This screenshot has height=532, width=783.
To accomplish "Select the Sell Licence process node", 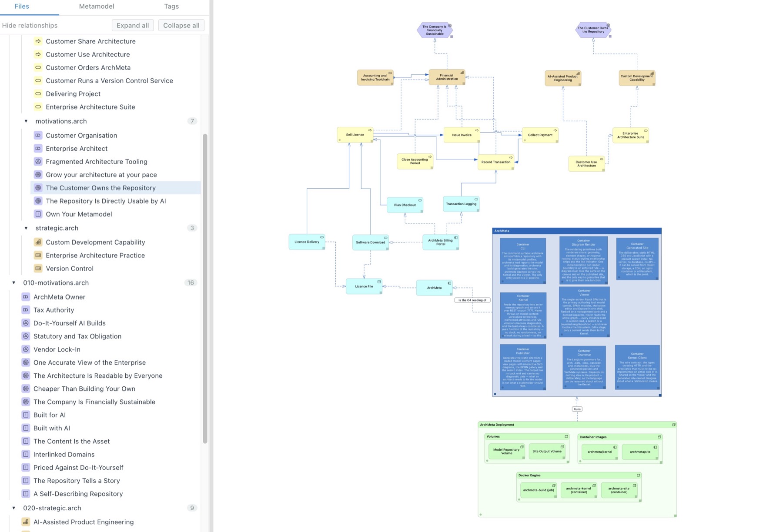I will point(355,135).
